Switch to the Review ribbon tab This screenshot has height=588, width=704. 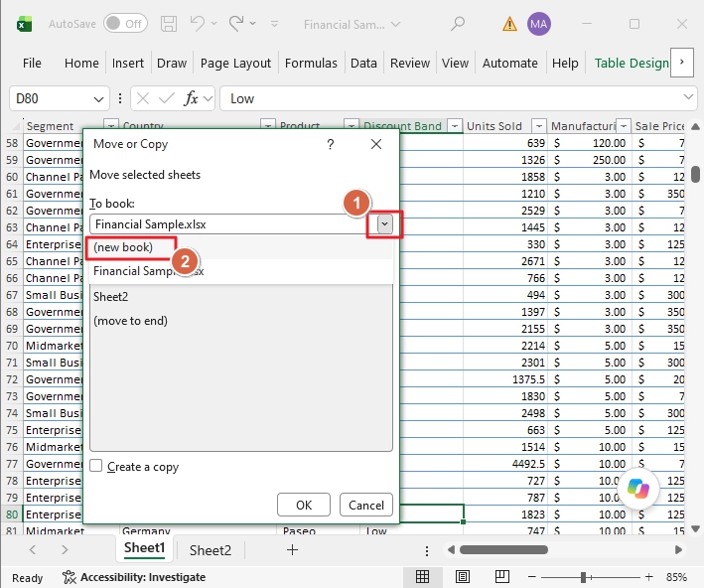pyautogui.click(x=410, y=63)
